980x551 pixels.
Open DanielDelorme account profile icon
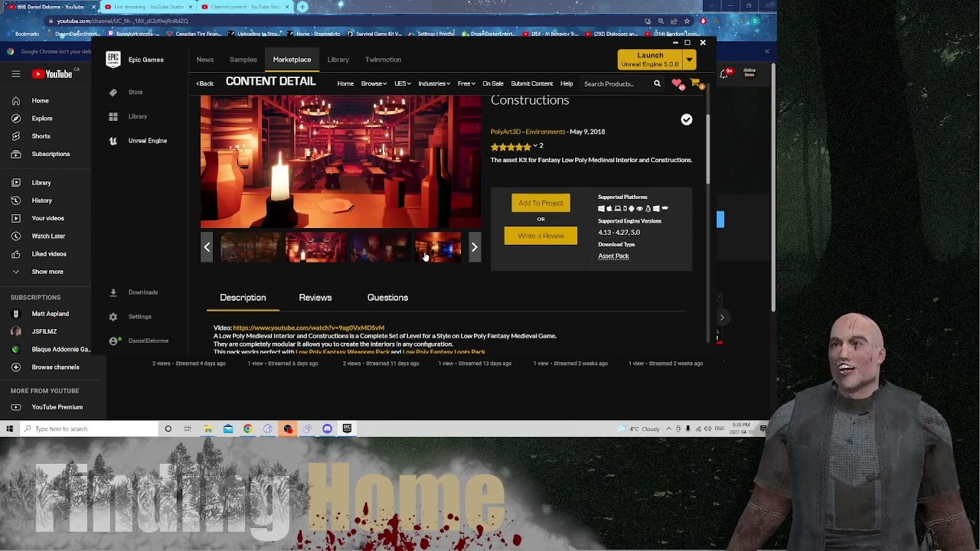(x=113, y=341)
